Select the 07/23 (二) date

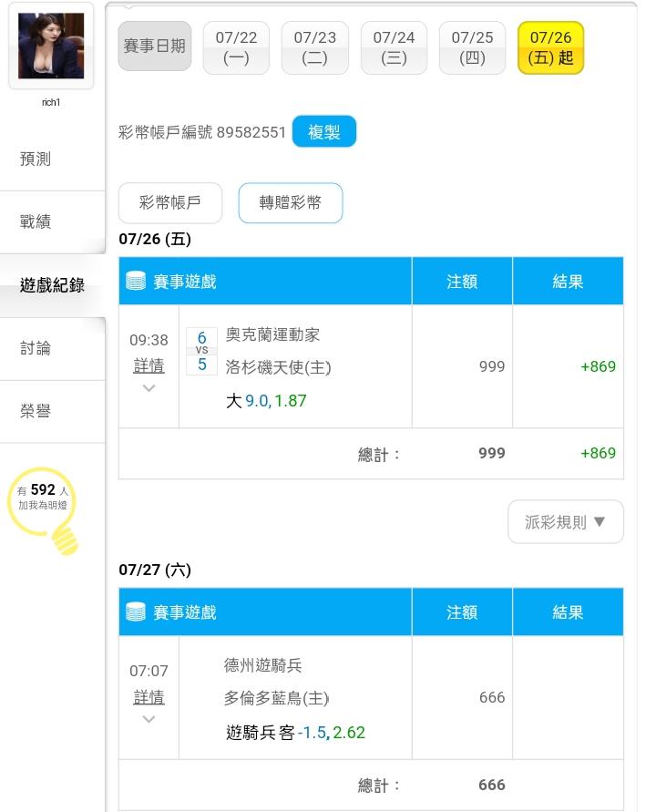[x=315, y=47]
